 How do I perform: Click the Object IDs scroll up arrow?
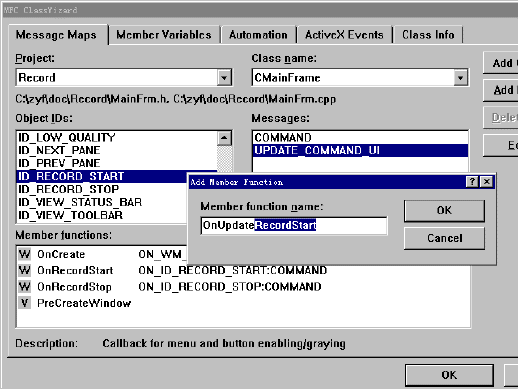point(224,138)
